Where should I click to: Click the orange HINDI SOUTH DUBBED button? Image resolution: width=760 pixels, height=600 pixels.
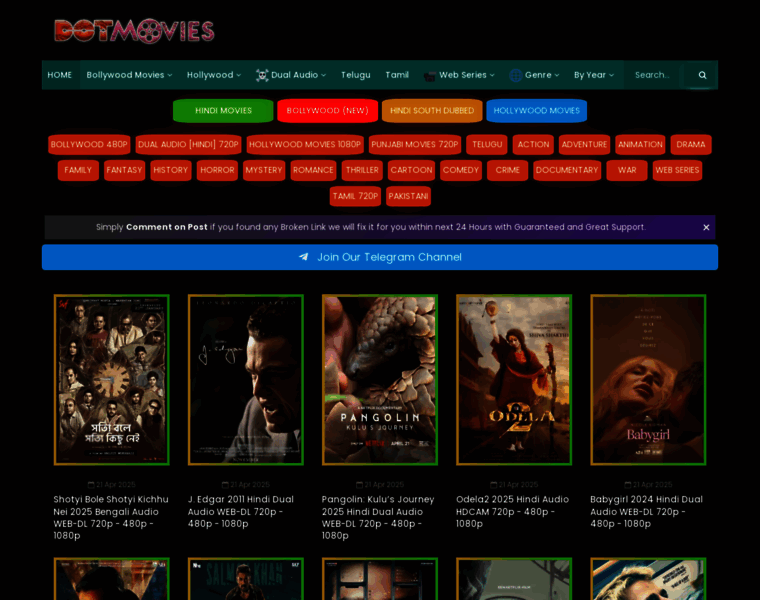[432, 111]
